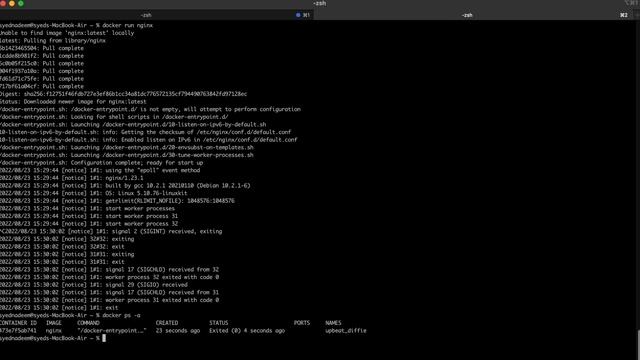Click 'Configuration complete; ready for start up' line
640x360 pixels.
click(x=101, y=163)
